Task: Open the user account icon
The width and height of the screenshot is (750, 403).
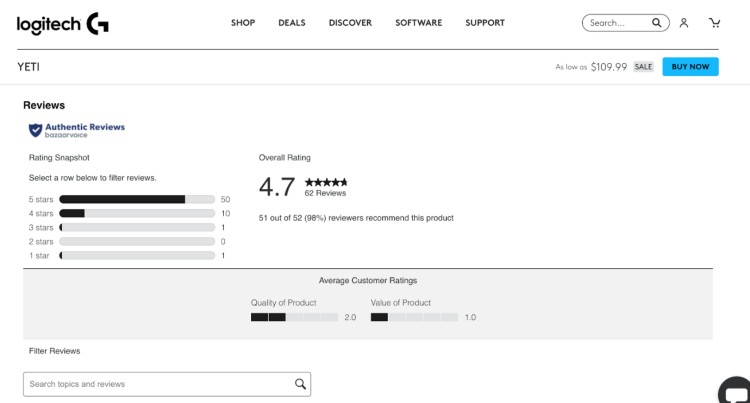Action: 684,23
